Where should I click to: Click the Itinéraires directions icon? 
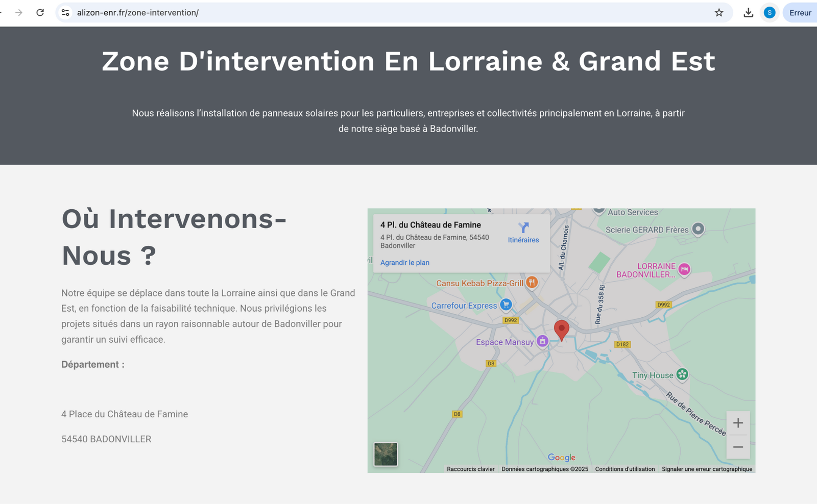[523, 228]
